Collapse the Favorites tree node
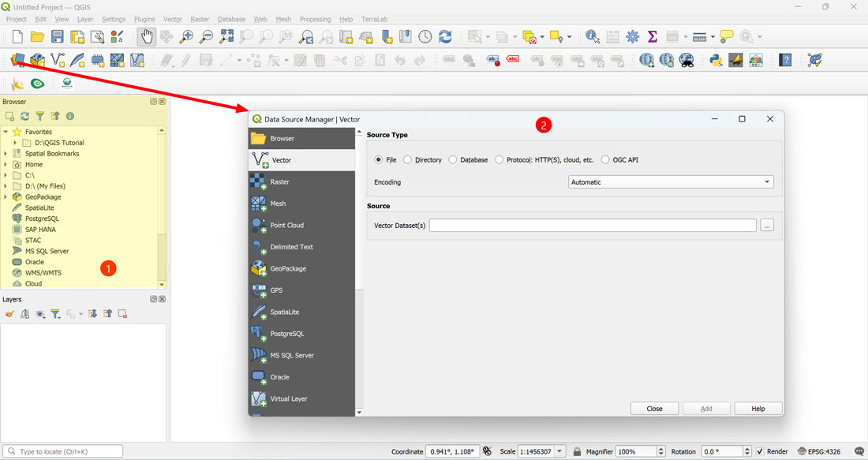 (x=6, y=132)
